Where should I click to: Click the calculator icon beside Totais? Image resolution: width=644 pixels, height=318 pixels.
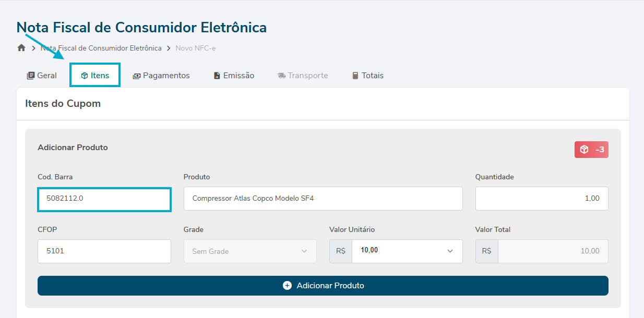coord(355,76)
